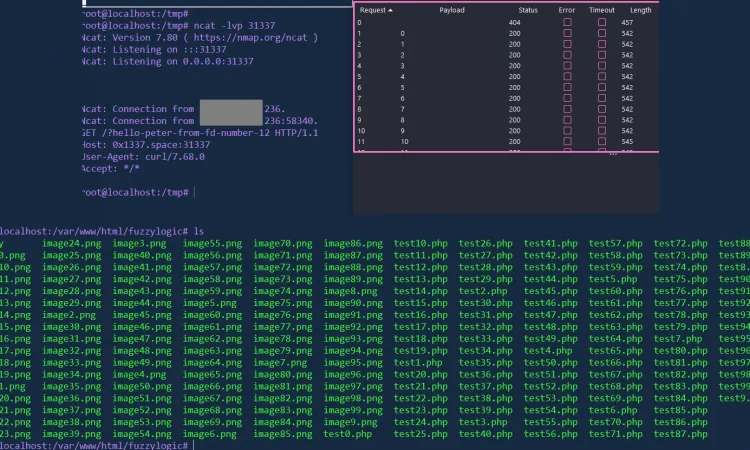Click file name test1.php in listing
The height and width of the screenshot is (450, 750).
(418, 362)
